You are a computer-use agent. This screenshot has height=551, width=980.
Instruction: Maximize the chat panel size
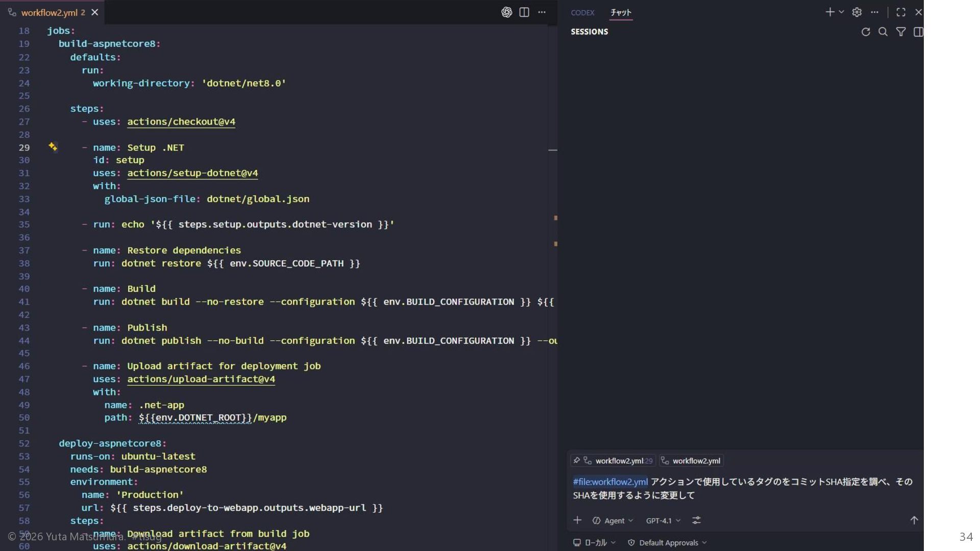[901, 12]
